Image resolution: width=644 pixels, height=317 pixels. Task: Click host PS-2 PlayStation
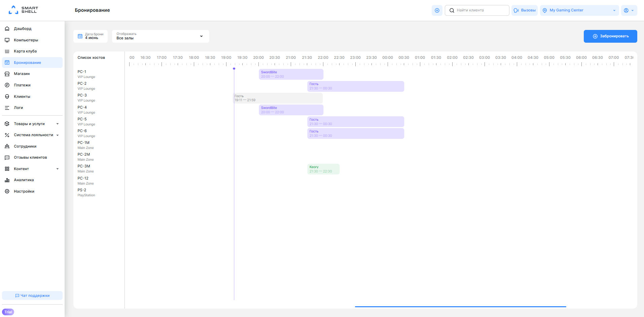pyautogui.click(x=86, y=193)
